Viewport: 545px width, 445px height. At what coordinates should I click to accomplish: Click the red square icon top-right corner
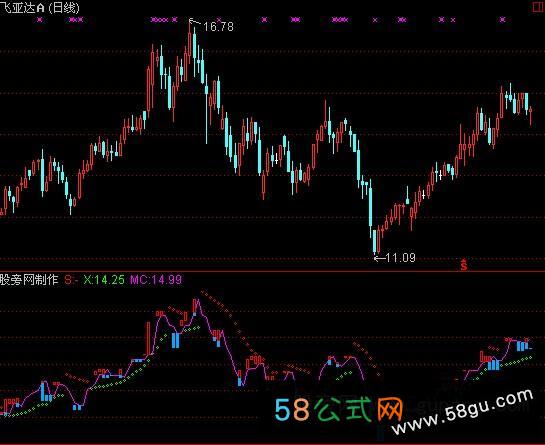coord(539,7)
